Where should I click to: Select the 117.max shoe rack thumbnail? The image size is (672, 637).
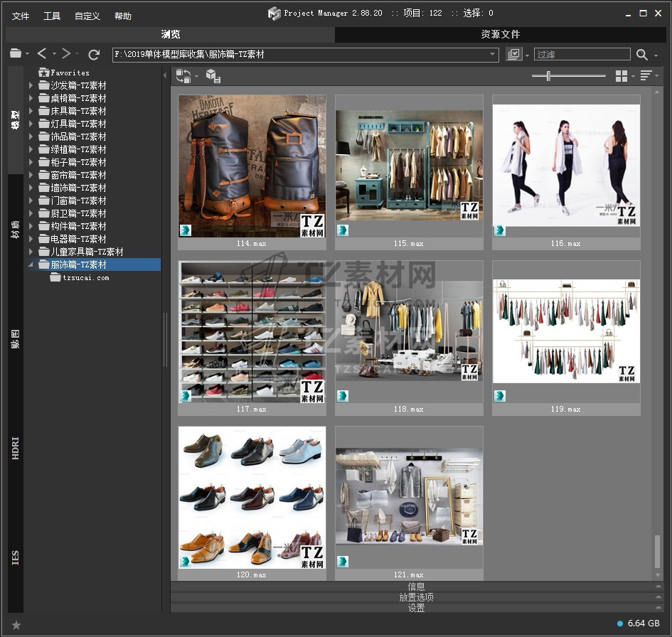[252, 333]
